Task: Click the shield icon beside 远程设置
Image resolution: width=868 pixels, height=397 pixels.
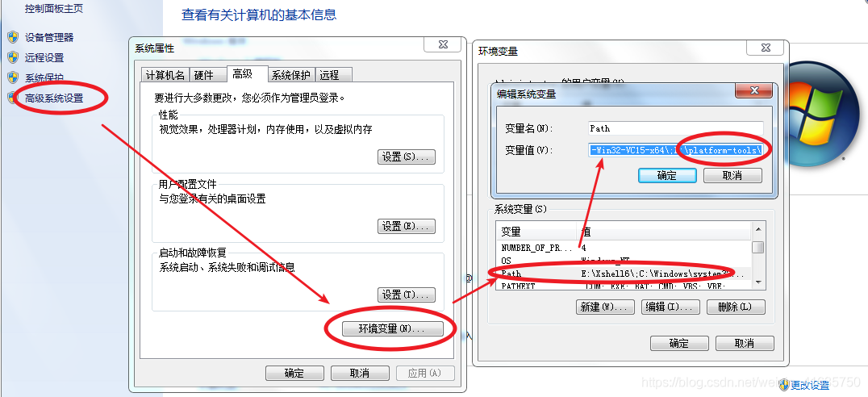Action: (13, 57)
